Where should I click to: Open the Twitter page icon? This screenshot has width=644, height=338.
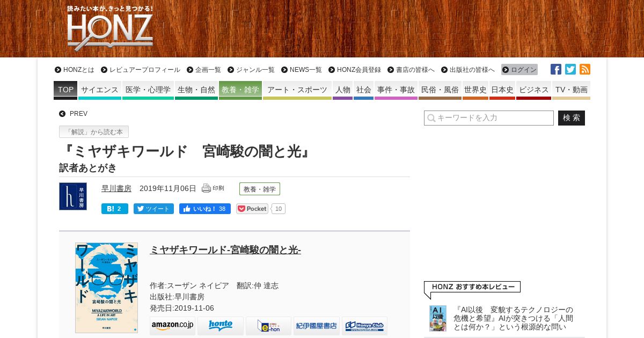tap(570, 69)
